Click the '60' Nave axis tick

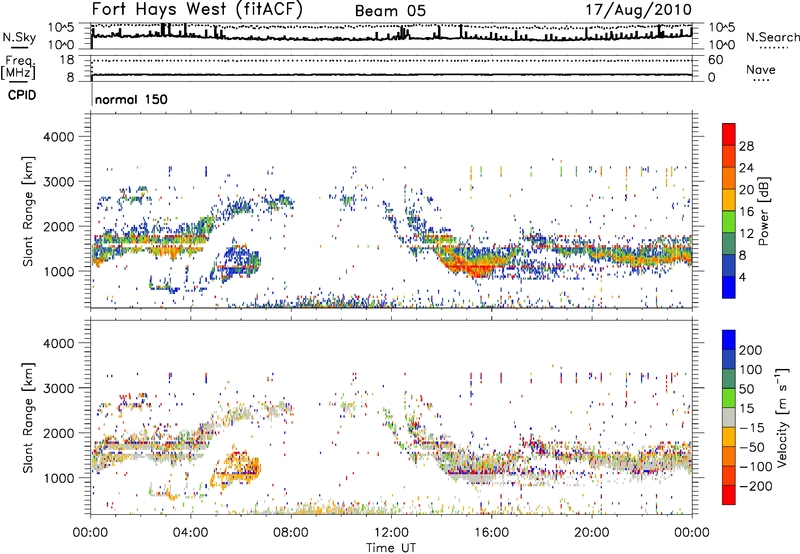point(715,60)
